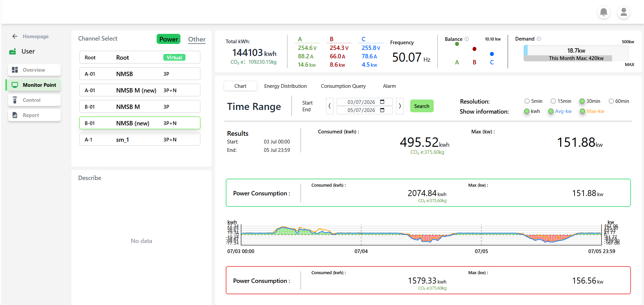
Task: Click the green Search button
Action: click(x=422, y=106)
